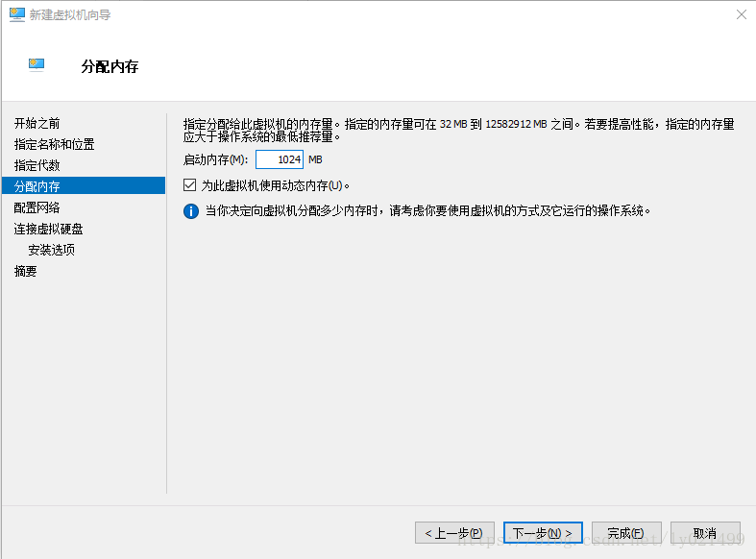
Task: Click the 新建虚拟机向导 title text
Action: pyautogui.click(x=70, y=15)
